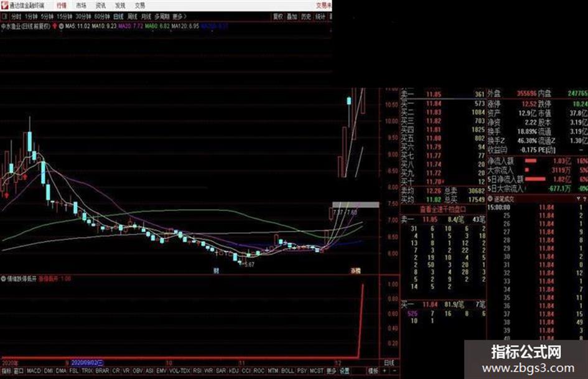588x379 pixels.
Task: Select the EMV indicator
Action: tap(162, 371)
